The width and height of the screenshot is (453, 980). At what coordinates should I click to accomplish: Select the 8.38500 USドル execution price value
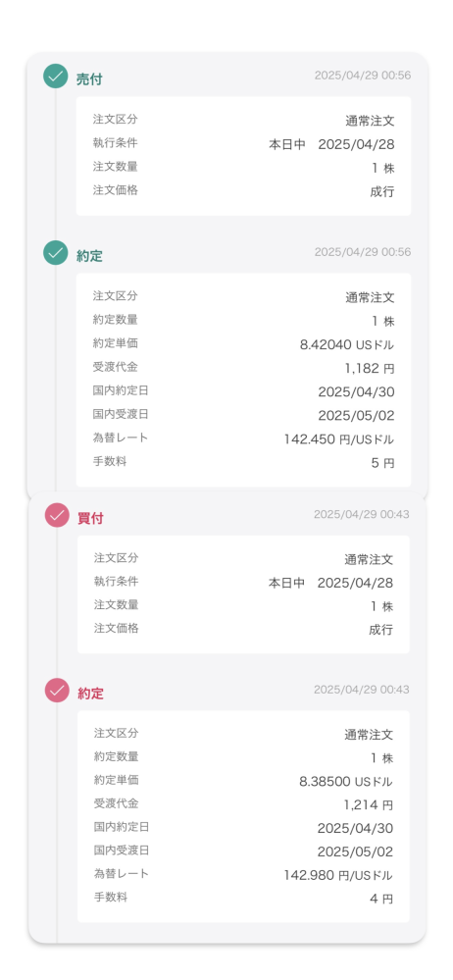point(346,781)
